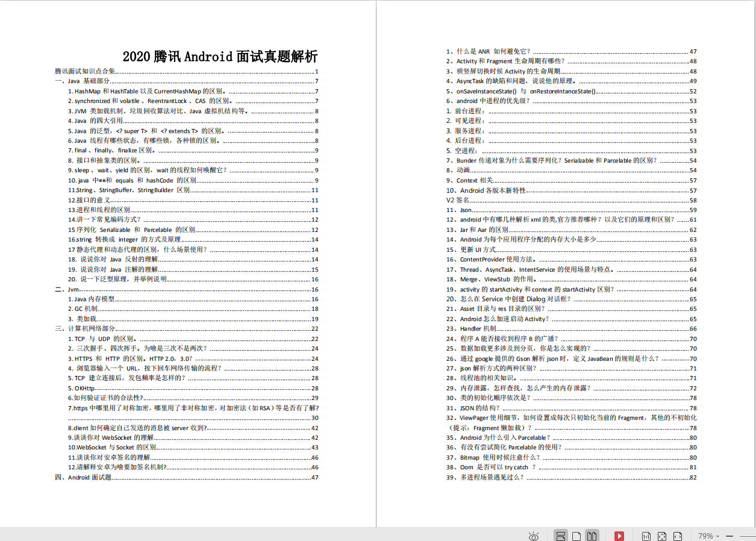Open '12.请解释安卓为啥要加签名机制' entry
Viewport: 756px width, 541px height.
pyautogui.click(x=193, y=467)
